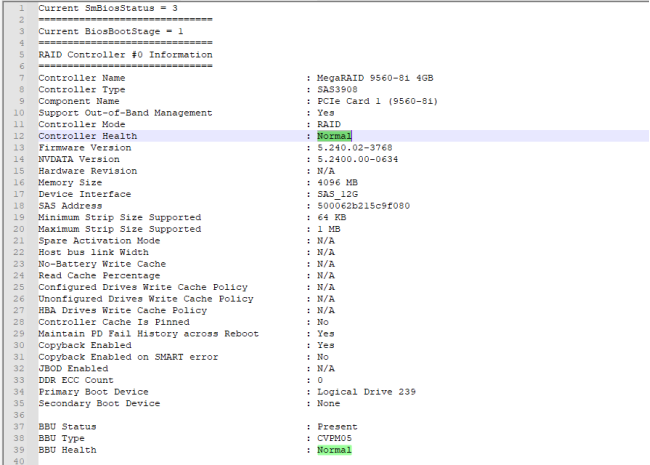
Task: Click the highlighted Normal value for Controller Health
Action: point(334,135)
